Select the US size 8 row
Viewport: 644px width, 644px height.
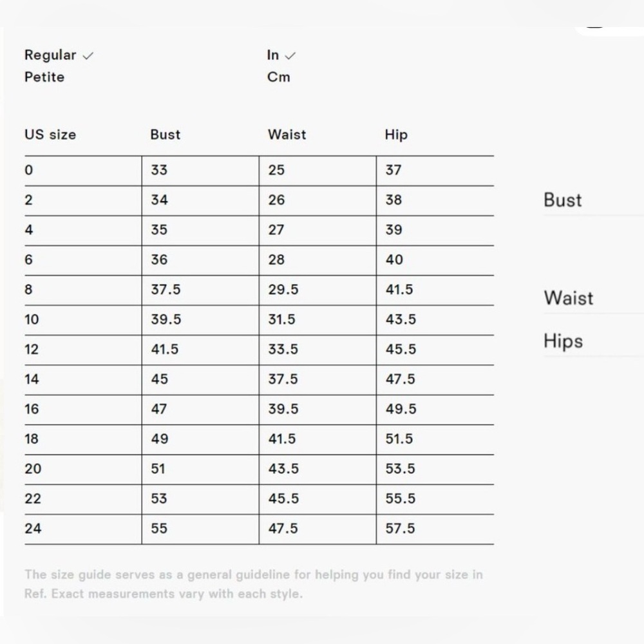pos(259,290)
